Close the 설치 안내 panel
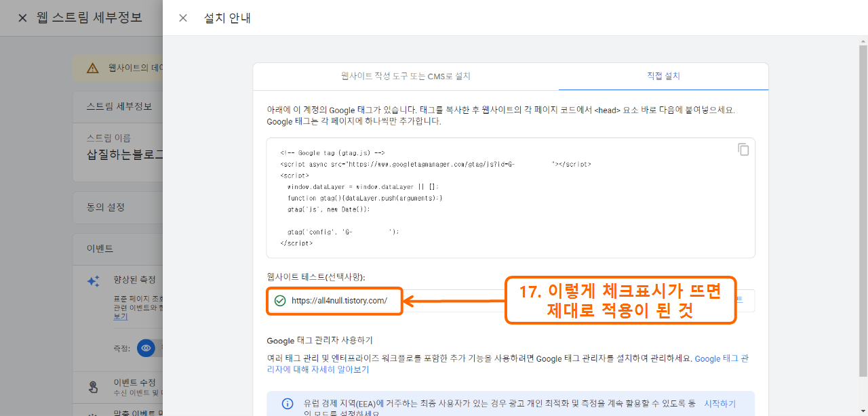The height and width of the screenshot is (416, 868). coord(182,18)
